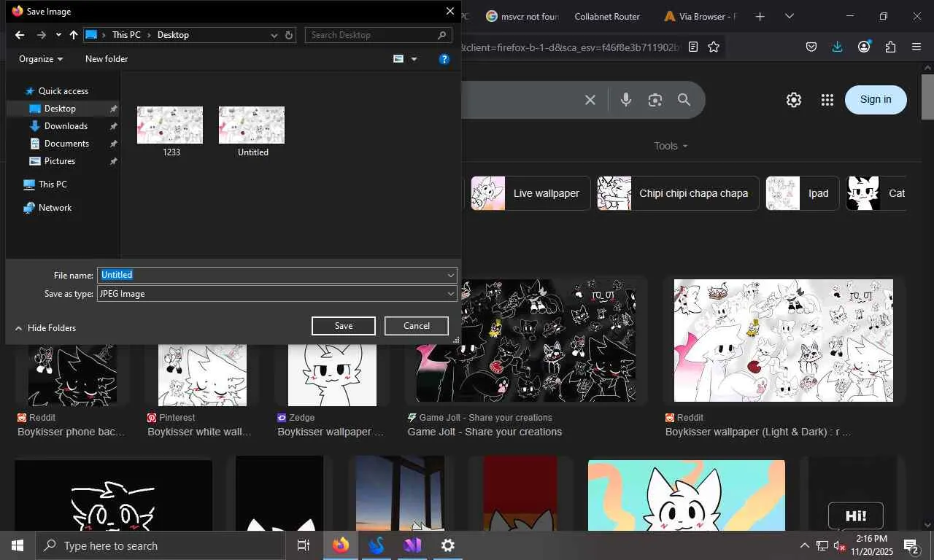Expand the File name dropdown
Image resolution: width=934 pixels, height=560 pixels.
(x=451, y=275)
